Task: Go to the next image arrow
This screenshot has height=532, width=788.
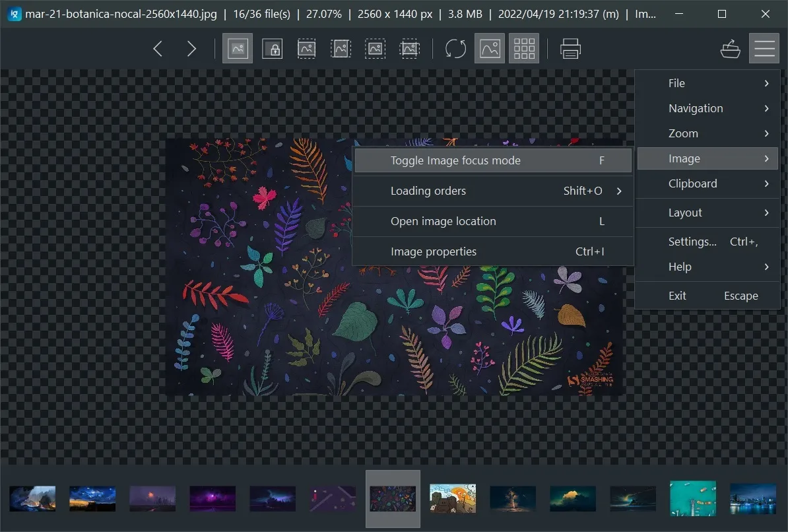Action: [x=191, y=49]
